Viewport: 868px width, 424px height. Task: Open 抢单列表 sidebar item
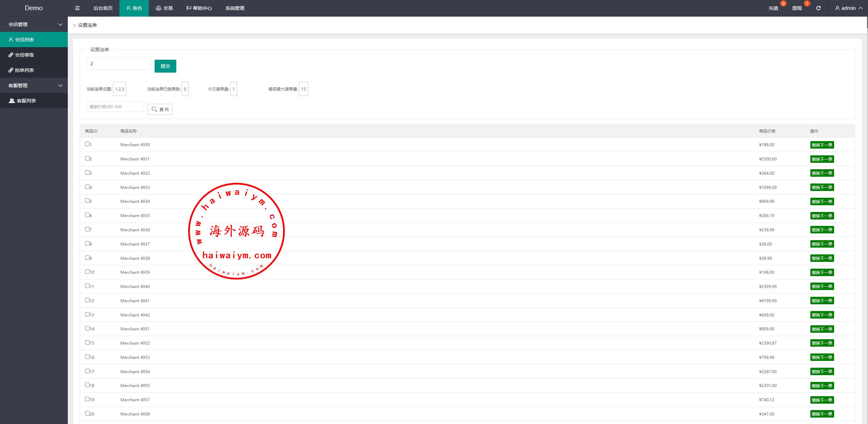pos(24,70)
